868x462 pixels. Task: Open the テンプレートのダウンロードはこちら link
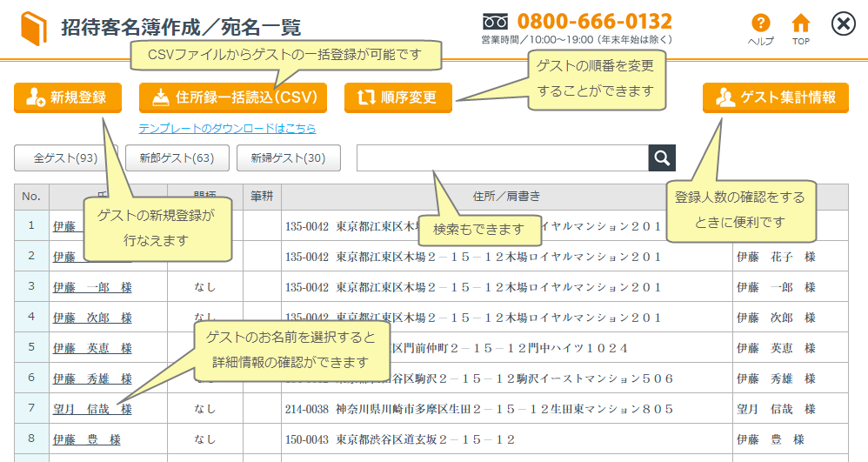click(x=227, y=128)
